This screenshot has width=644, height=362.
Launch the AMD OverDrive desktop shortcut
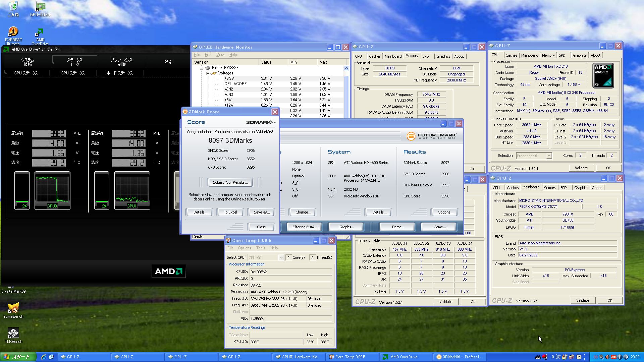(40, 33)
